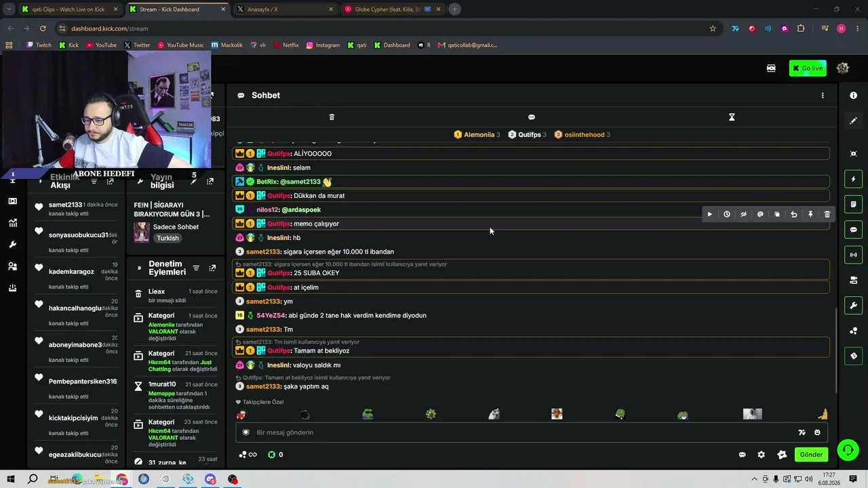Viewport: 868px width, 488px height.
Task: Pop out the Denetim Eylemleri panel
Action: (x=212, y=268)
